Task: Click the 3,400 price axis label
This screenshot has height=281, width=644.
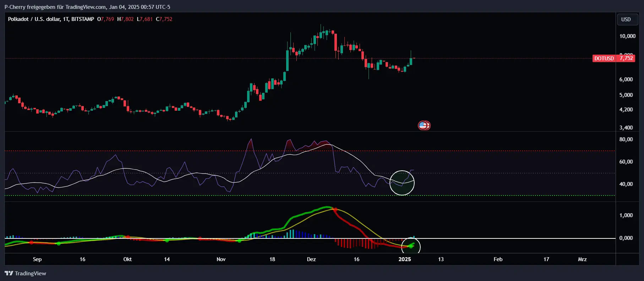Action: 626,128
